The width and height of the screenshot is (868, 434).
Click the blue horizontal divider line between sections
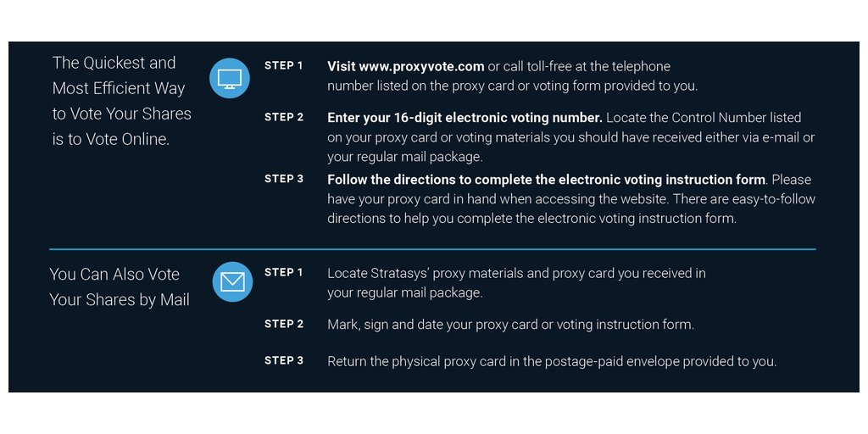(432, 249)
